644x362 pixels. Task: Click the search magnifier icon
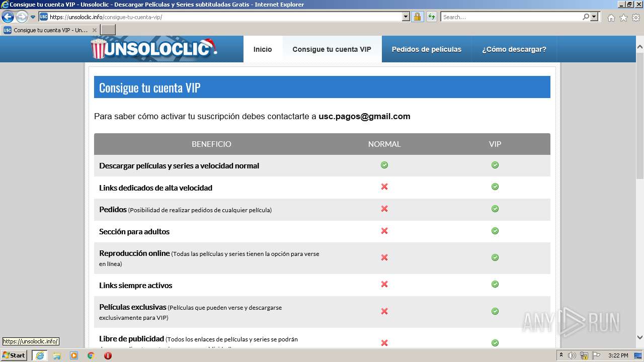pyautogui.click(x=586, y=17)
